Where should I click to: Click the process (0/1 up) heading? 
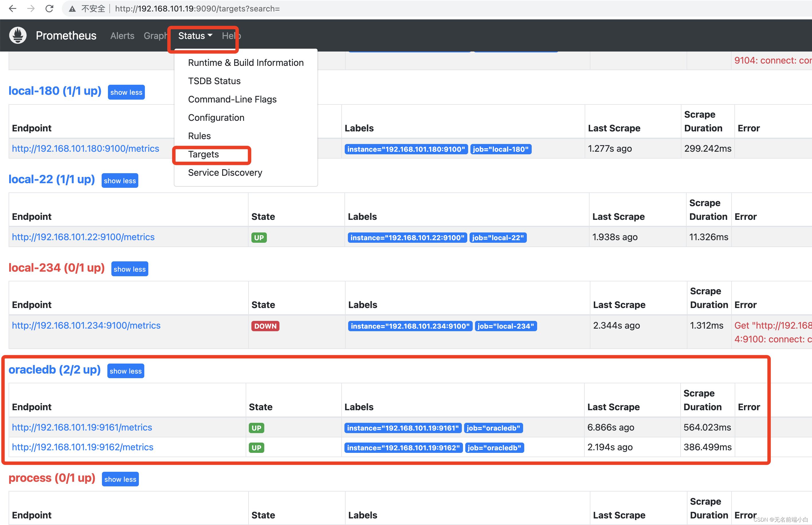click(52, 477)
